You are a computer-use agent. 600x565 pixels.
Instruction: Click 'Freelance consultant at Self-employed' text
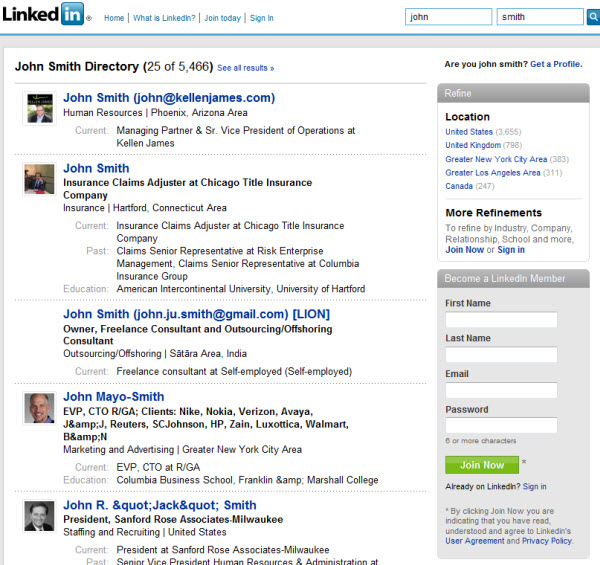coord(234,371)
